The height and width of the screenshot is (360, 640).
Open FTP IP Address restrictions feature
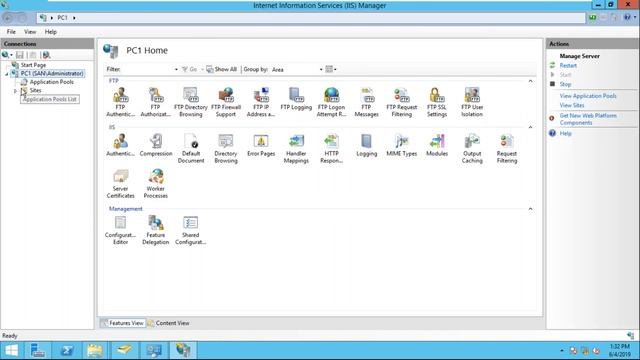tap(261, 102)
